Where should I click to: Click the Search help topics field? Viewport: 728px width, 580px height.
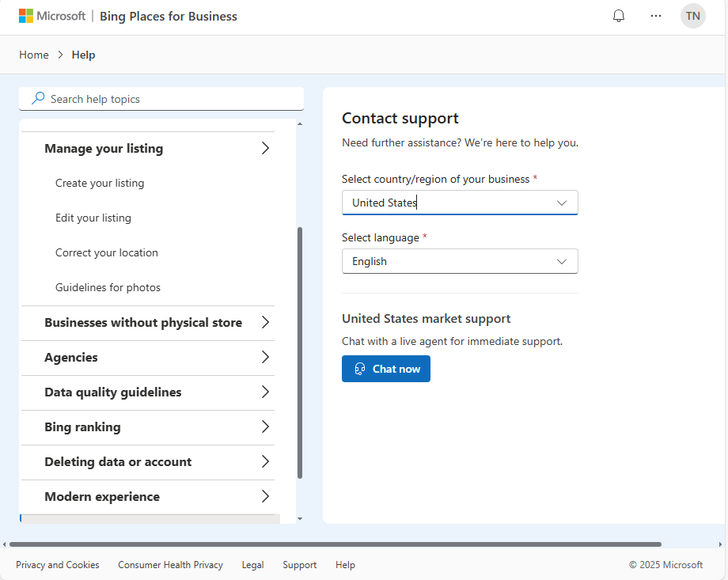166,99
